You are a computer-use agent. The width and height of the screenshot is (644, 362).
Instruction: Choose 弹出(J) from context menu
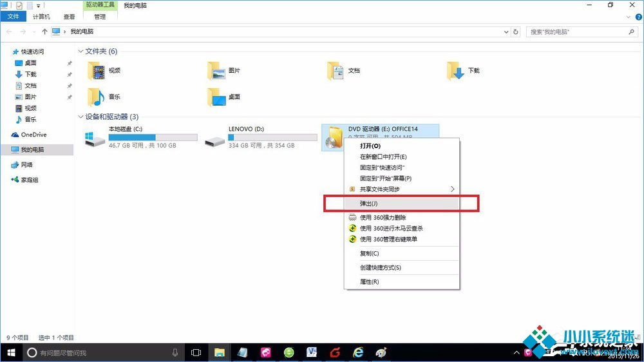click(401, 204)
